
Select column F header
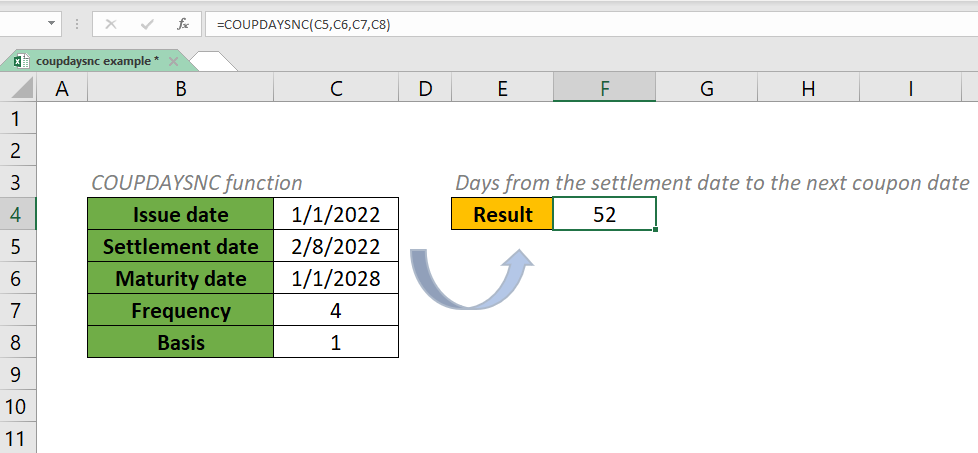[604, 89]
